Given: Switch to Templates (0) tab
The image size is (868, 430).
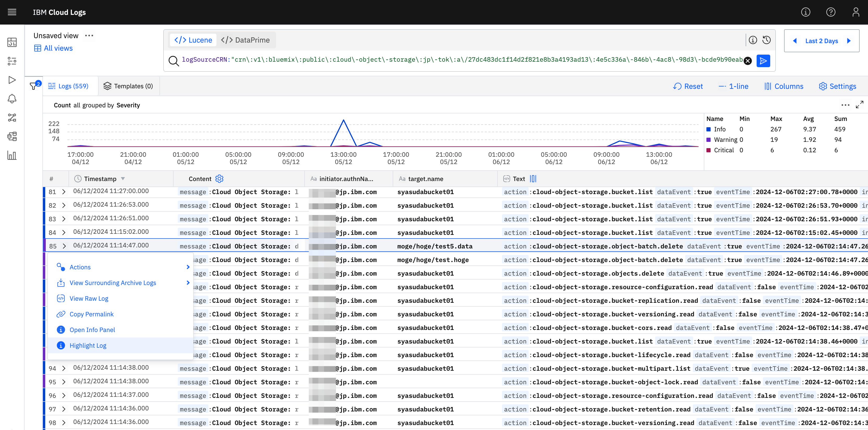Looking at the screenshot, I should (128, 86).
